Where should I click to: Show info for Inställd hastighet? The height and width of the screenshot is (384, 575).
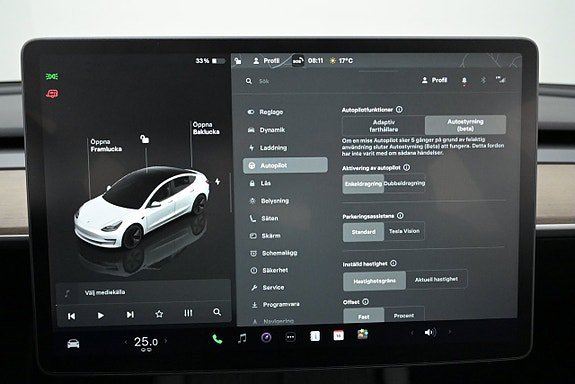(x=393, y=263)
